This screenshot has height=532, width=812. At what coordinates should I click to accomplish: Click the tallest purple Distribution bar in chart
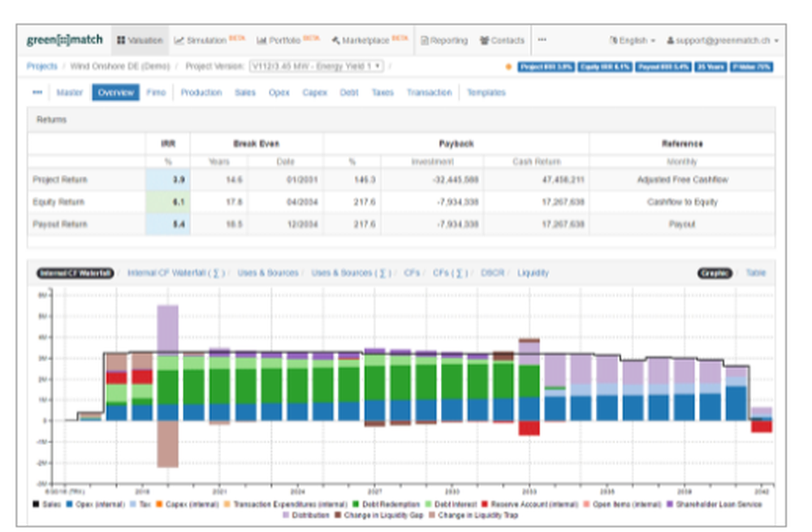[168, 329]
